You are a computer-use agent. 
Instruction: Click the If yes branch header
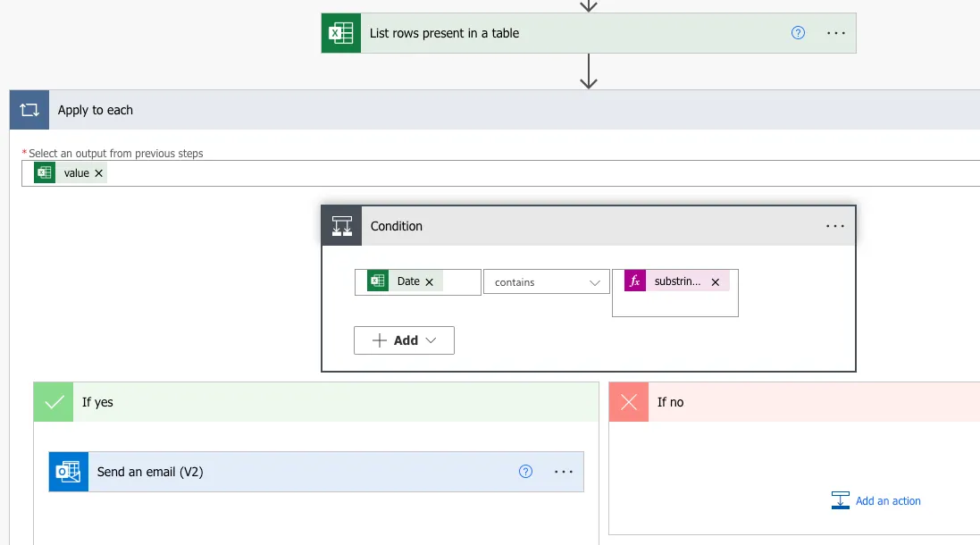point(316,402)
